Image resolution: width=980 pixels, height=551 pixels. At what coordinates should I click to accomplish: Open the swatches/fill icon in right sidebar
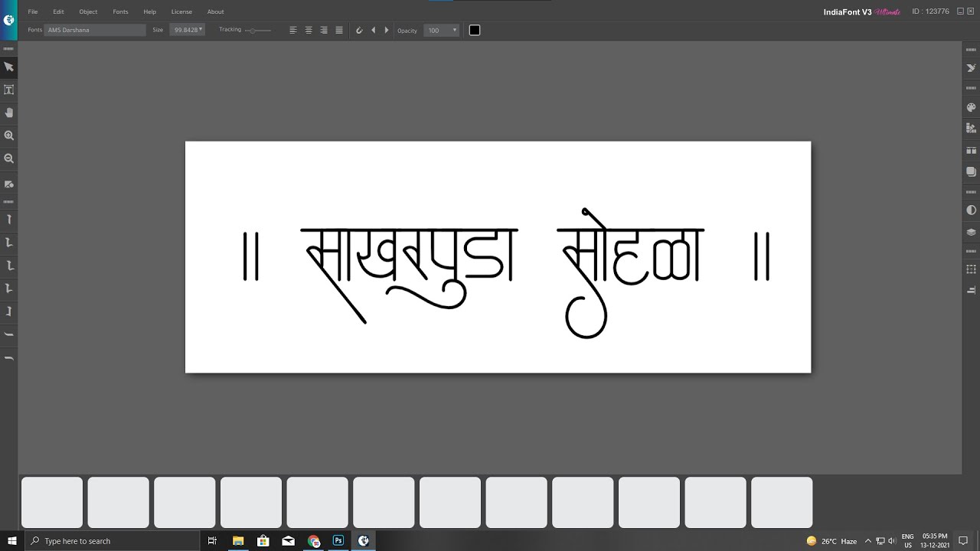[x=972, y=128]
